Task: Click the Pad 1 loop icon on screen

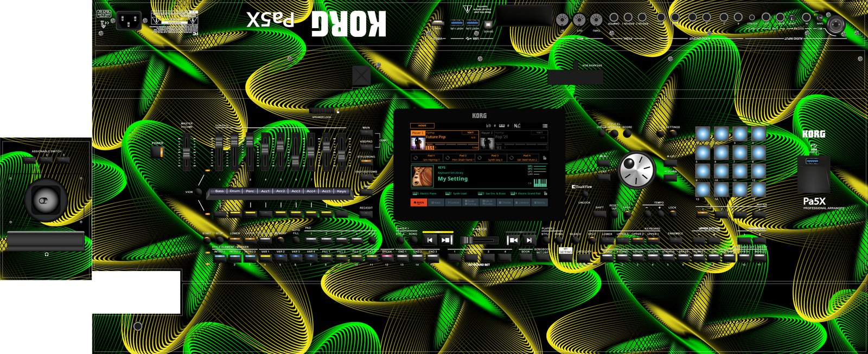Action: (416, 158)
